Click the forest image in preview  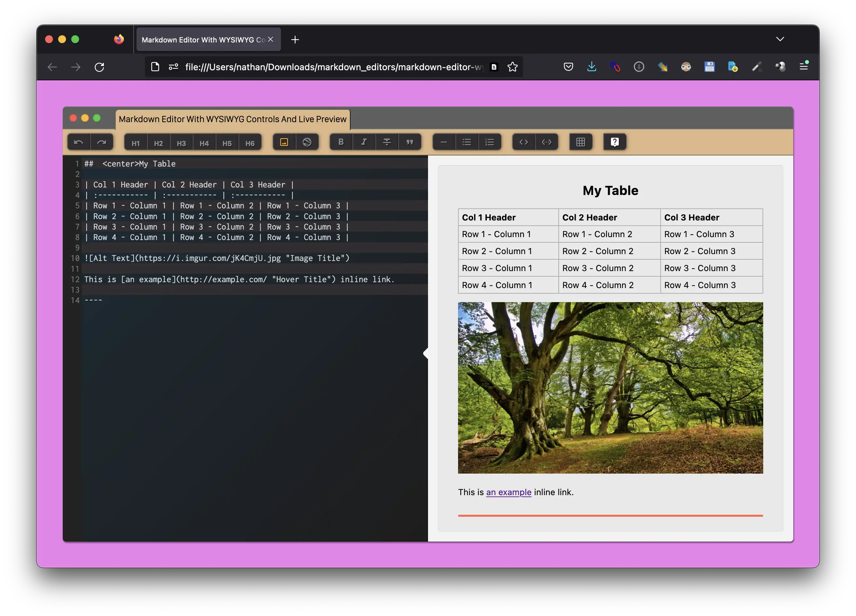[610, 387]
